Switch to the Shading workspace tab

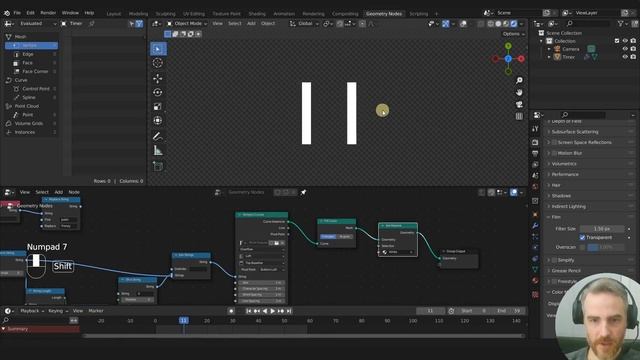coord(257,14)
